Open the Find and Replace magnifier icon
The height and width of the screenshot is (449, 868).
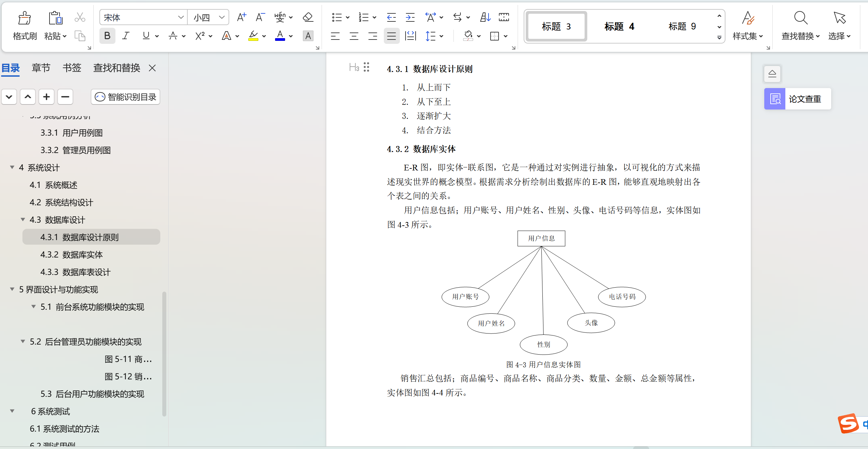click(x=800, y=18)
